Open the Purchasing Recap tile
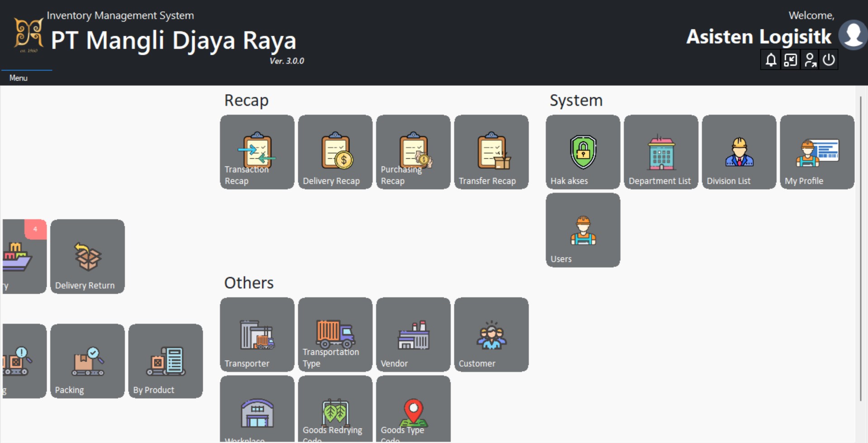This screenshot has height=443, width=868. [x=413, y=152]
